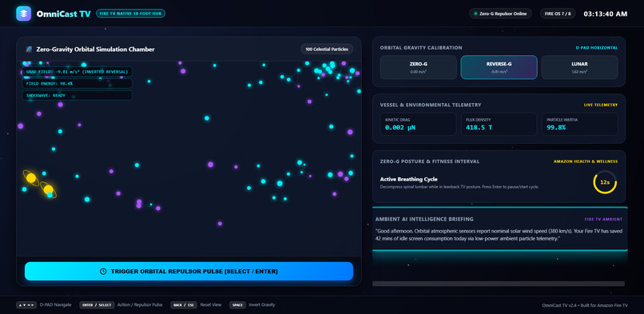
Task: Click the VESSEL & ENVIRONMENTAL TELEMETRY heading
Action: [431, 105]
